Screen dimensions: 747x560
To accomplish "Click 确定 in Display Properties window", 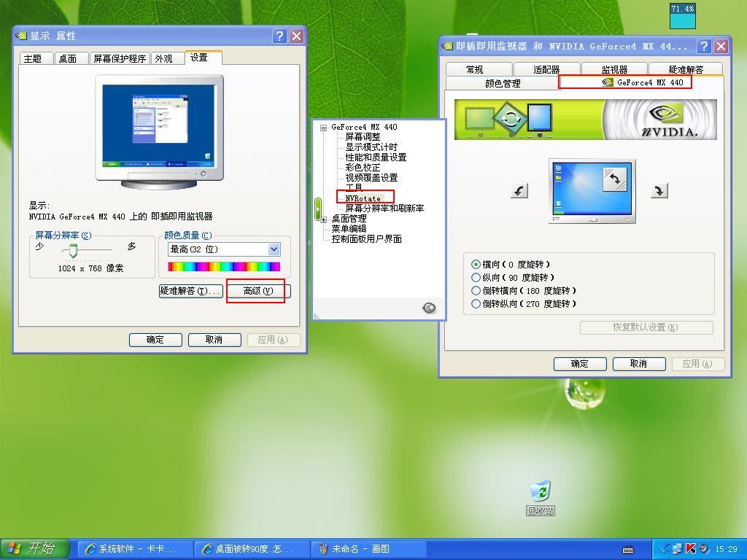I will click(x=155, y=340).
